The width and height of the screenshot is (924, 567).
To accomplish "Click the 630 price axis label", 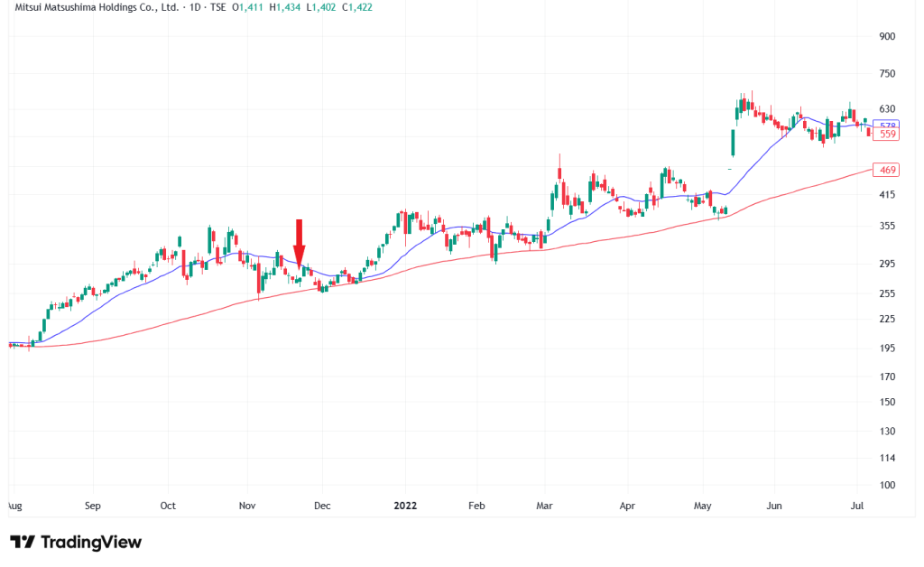I will (887, 109).
